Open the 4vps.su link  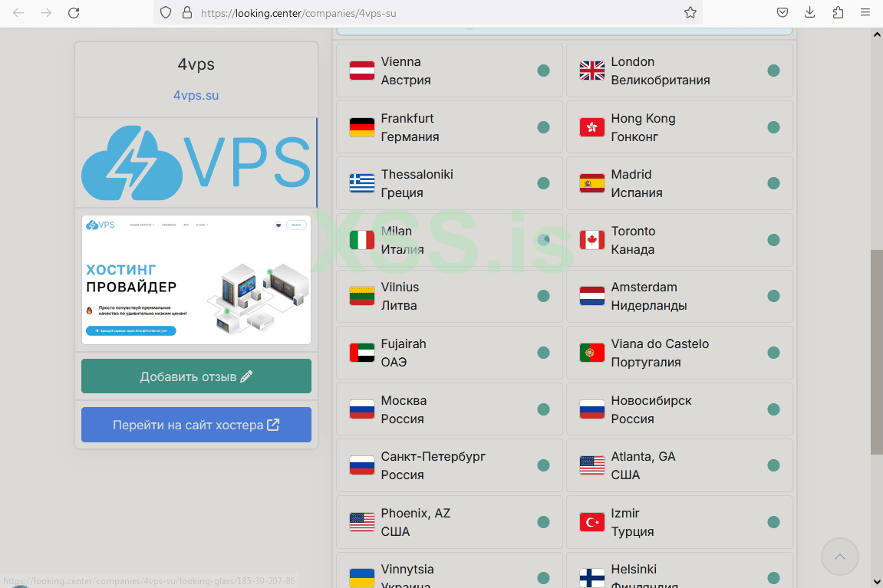click(196, 96)
